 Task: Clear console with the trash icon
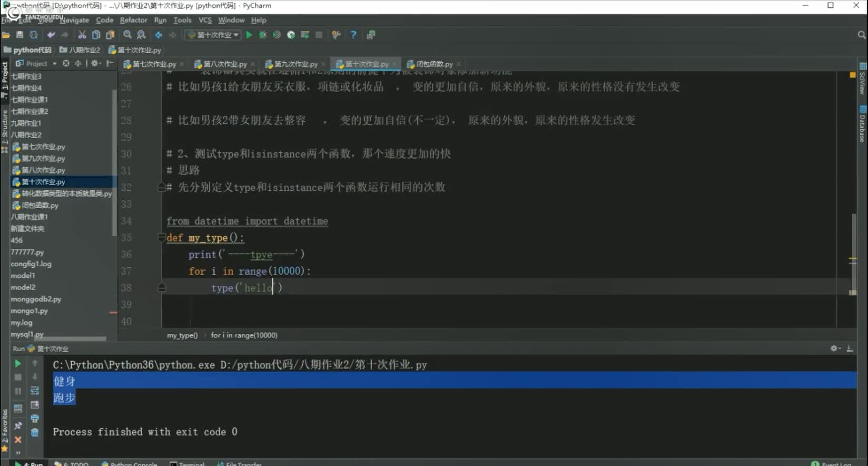(35, 433)
